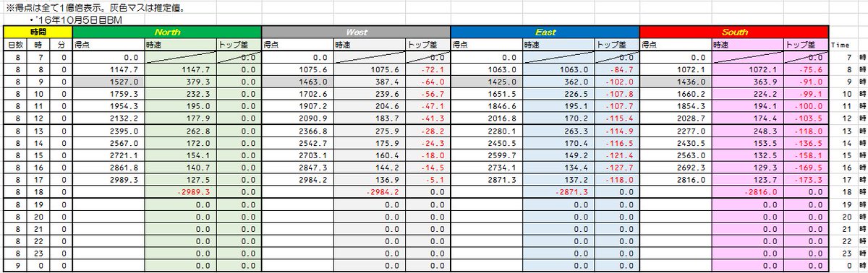The image size is (868, 273).
Task: Select West top-gap cell -64.0
Action: pos(427,82)
